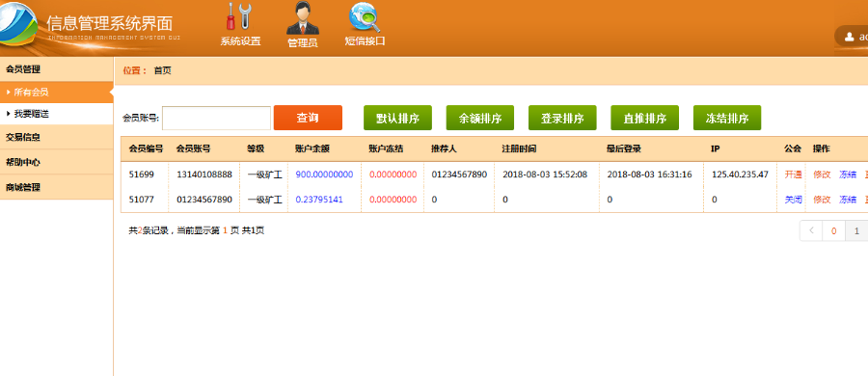Click the 首页 breadcrumb link
The image size is (868, 376).
pyautogui.click(x=162, y=70)
